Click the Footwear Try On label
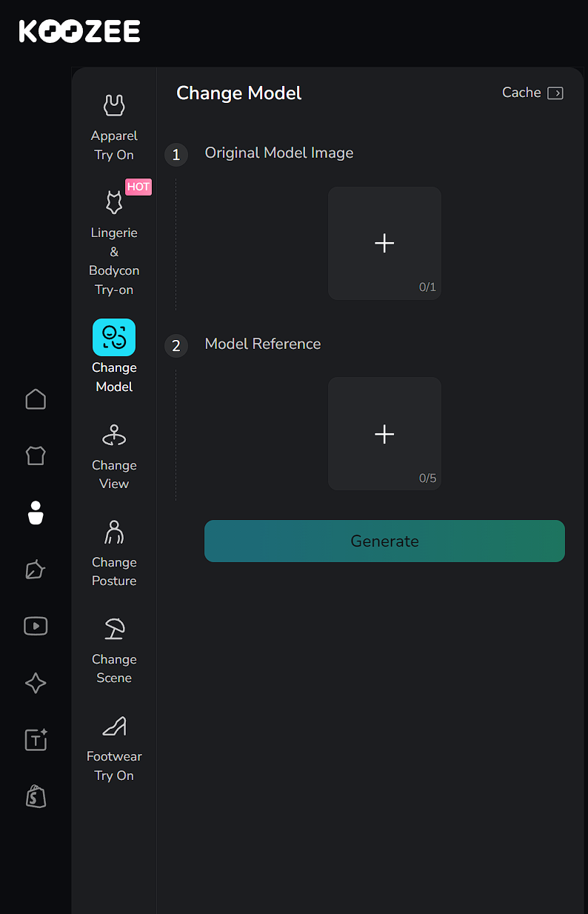The height and width of the screenshot is (914, 588). [x=114, y=766]
